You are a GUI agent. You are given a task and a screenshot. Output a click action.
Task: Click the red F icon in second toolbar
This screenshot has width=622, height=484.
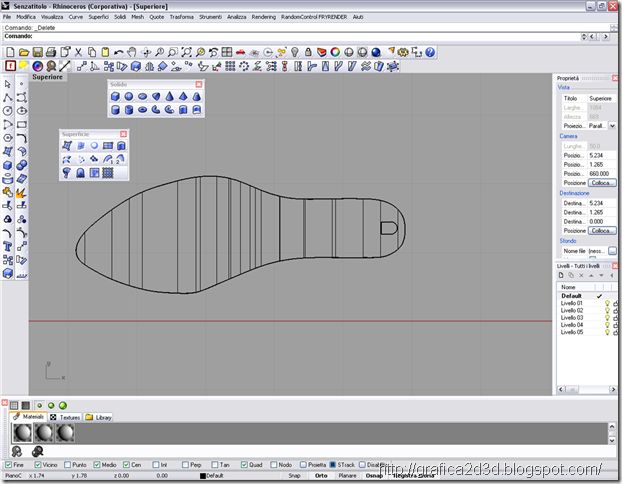point(10,66)
